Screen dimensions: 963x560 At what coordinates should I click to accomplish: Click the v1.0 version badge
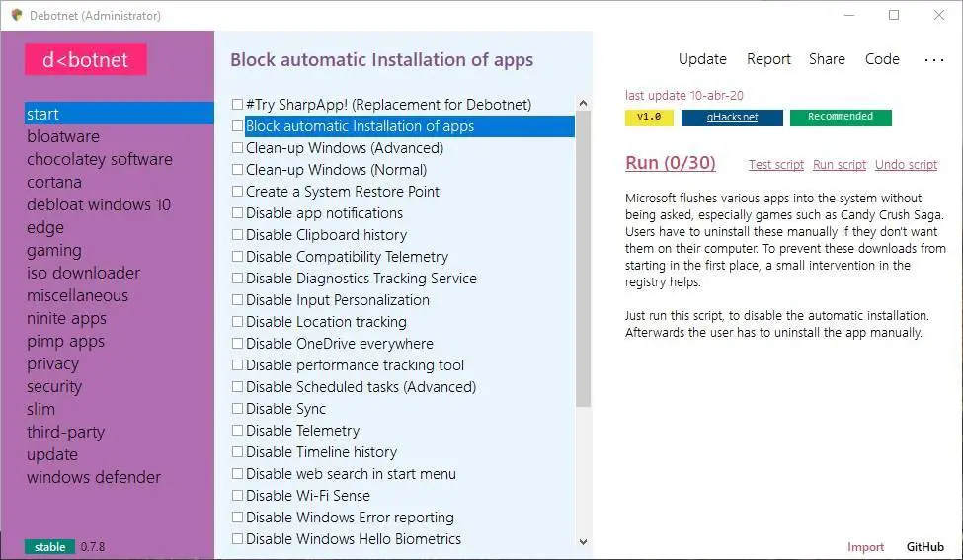[x=648, y=117]
